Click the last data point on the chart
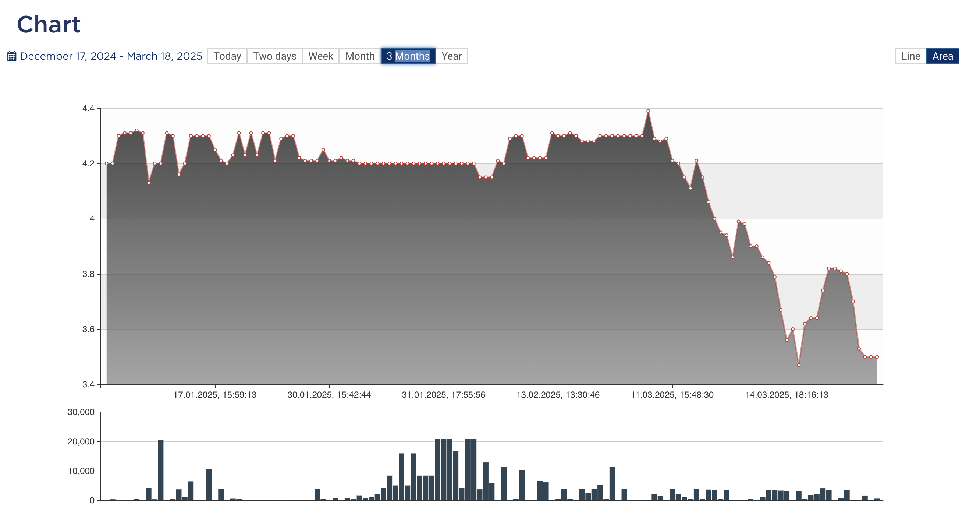 (x=877, y=357)
